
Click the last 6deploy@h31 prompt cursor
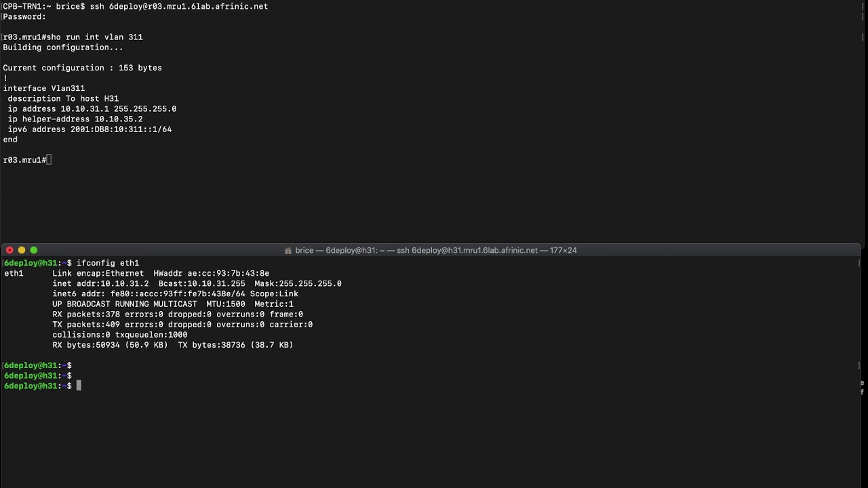[x=79, y=386]
